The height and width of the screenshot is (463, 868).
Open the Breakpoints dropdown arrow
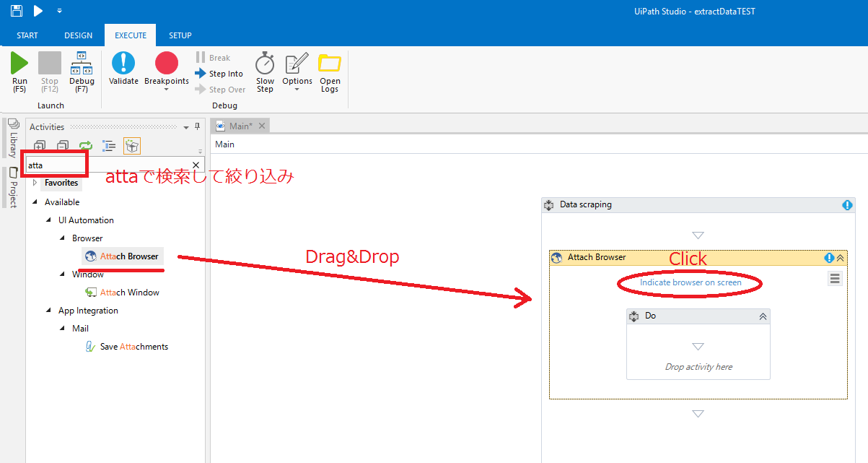point(167,90)
